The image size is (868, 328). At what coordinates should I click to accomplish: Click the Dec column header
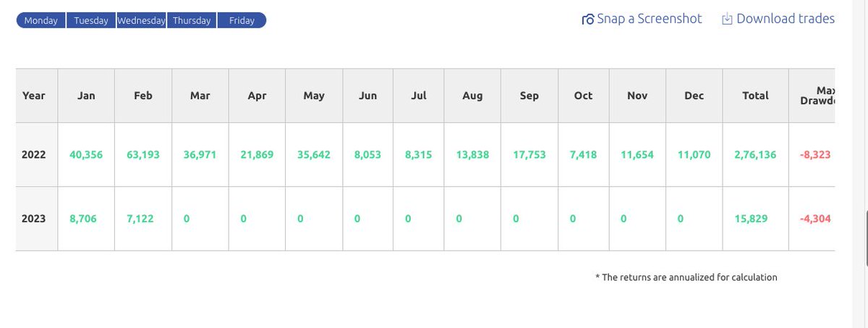(x=694, y=96)
